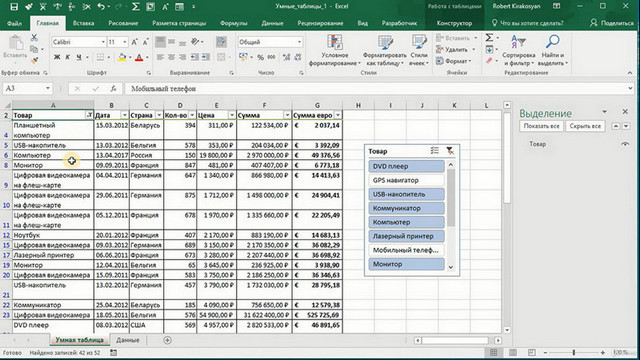This screenshot has width=640, height=360.
Task: Switch to the Данные sheet tab
Action: [127, 340]
